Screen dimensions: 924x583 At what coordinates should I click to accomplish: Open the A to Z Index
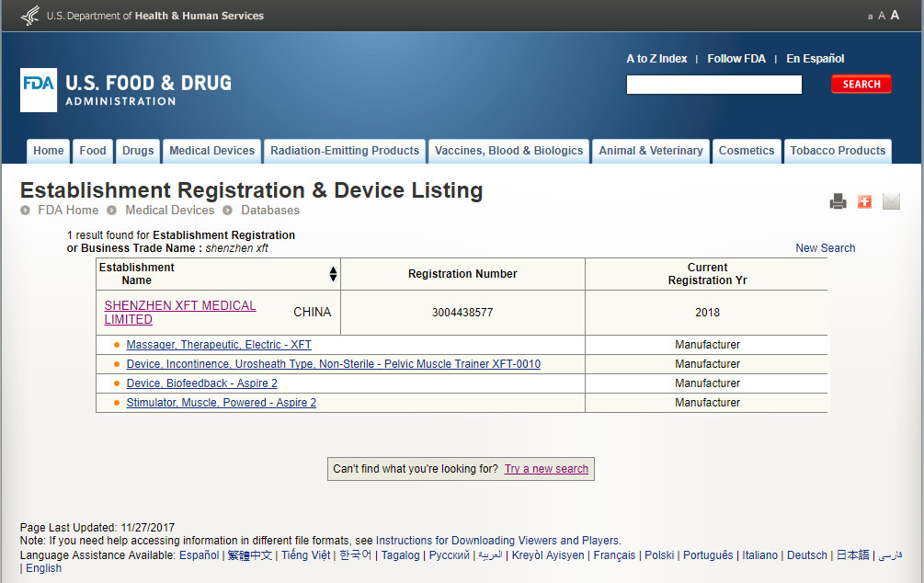[656, 59]
